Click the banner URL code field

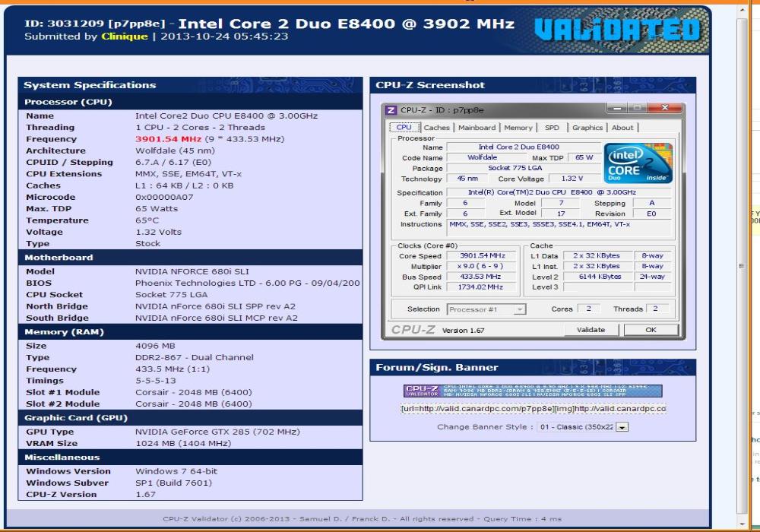pyautogui.click(x=533, y=408)
